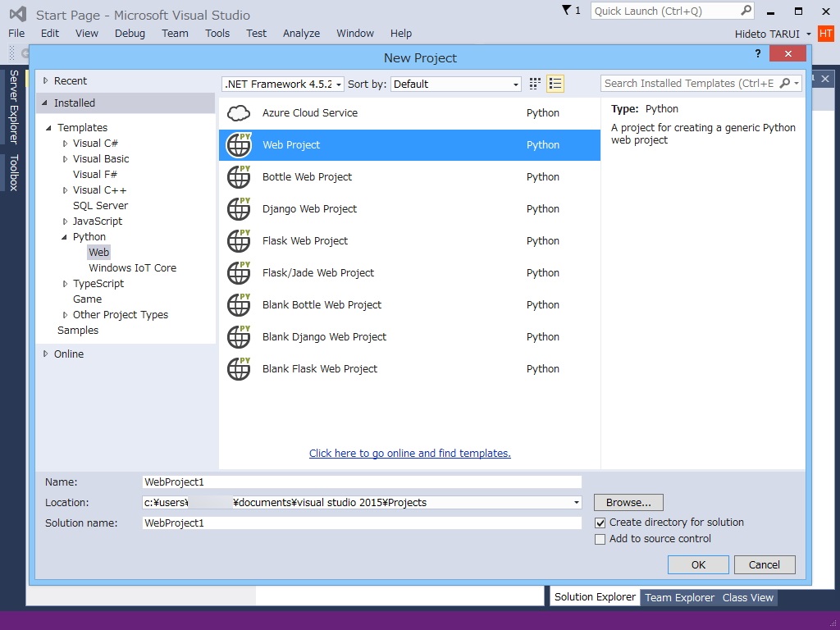The height and width of the screenshot is (630, 840).
Task: Open the Debug menu
Action: [131, 34]
